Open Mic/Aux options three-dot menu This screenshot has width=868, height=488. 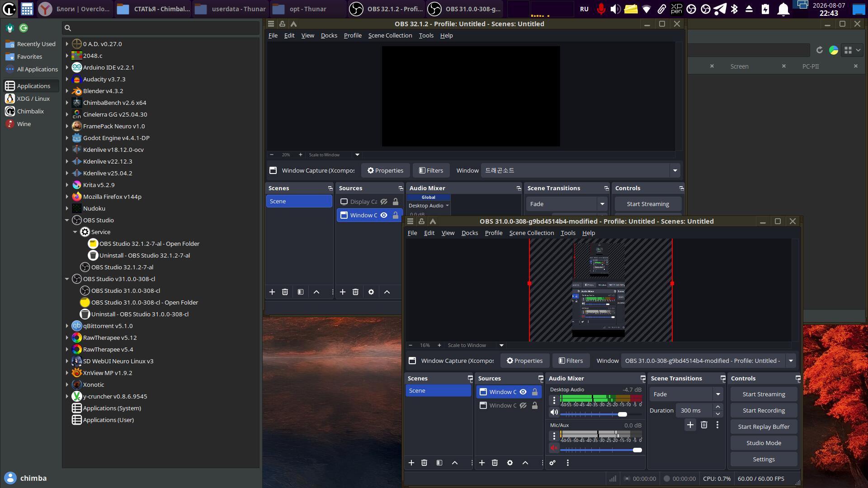pyautogui.click(x=554, y=436)
